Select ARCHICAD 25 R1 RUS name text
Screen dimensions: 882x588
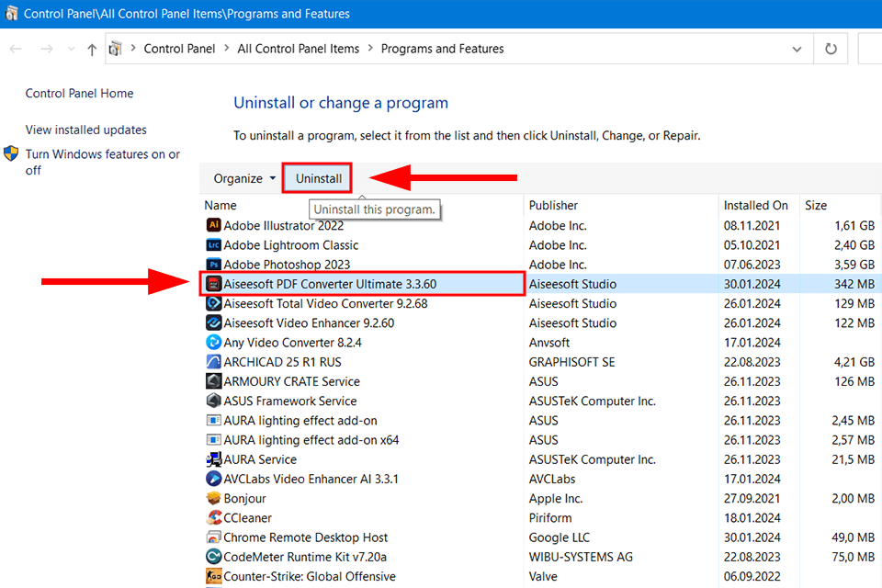282,362
